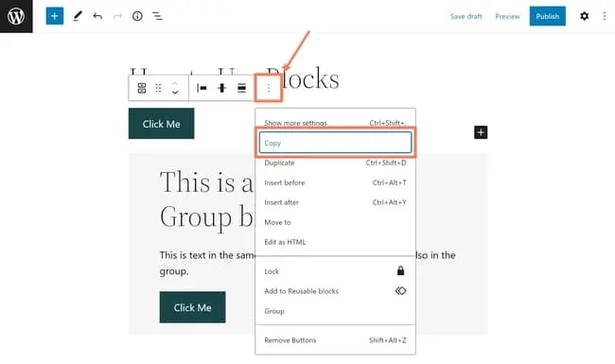Move the block up with the arrow
615x364 pixels.
(175, 83)
